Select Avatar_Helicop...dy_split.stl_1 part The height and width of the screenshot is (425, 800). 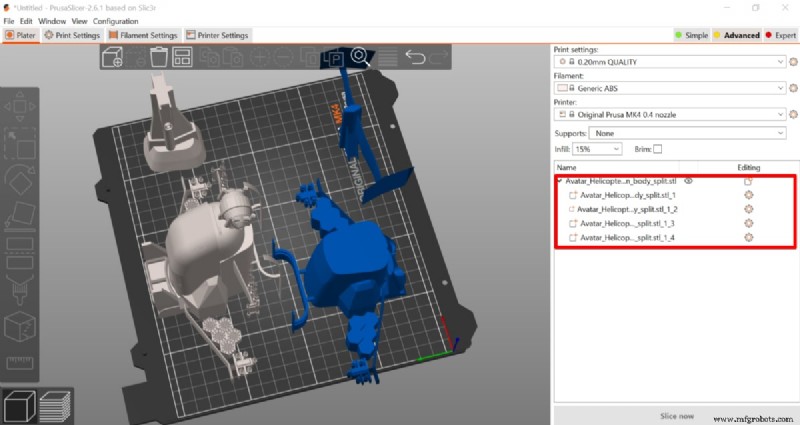(628, 195)
